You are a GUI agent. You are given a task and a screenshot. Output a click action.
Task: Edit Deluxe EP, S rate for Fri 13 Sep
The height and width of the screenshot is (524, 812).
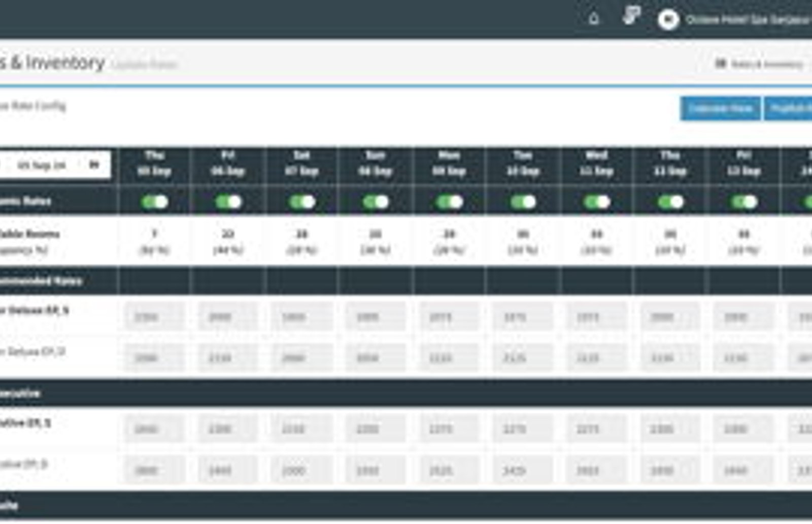(x=744, y=317)
